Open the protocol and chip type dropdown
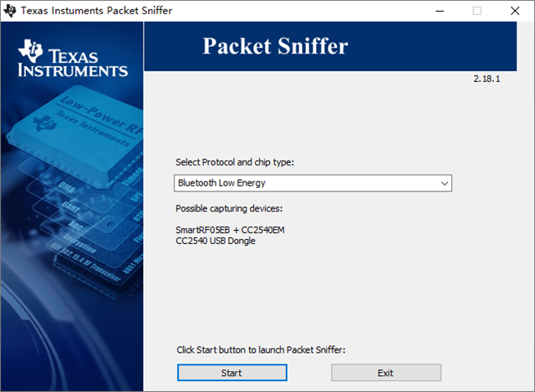Screen dimensions: 535x392 313,183
